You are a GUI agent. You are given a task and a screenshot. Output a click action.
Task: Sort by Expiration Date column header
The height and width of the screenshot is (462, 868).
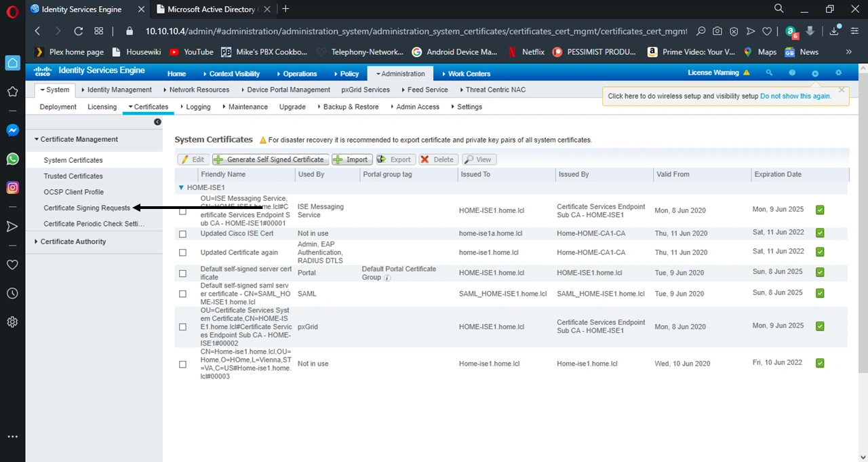point(778,174)
